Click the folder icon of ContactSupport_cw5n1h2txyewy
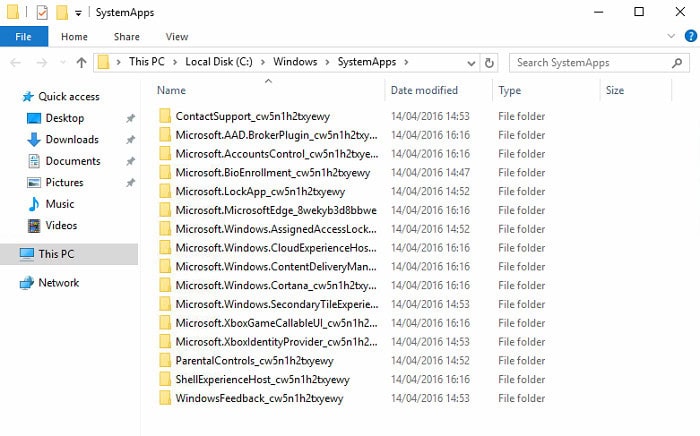This screenshot has height=436, width=700. [x=165, y=116]
